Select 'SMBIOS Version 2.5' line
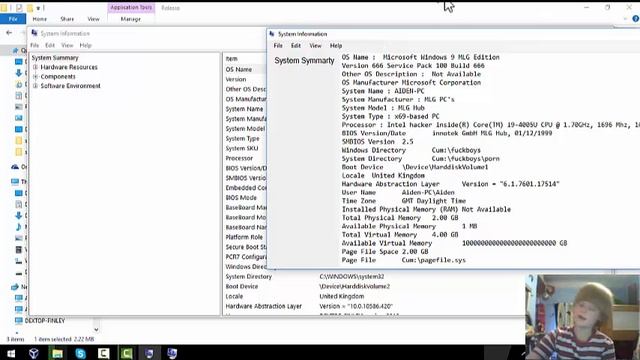Viewport: 640px width, 360px height. coord(378,142)
